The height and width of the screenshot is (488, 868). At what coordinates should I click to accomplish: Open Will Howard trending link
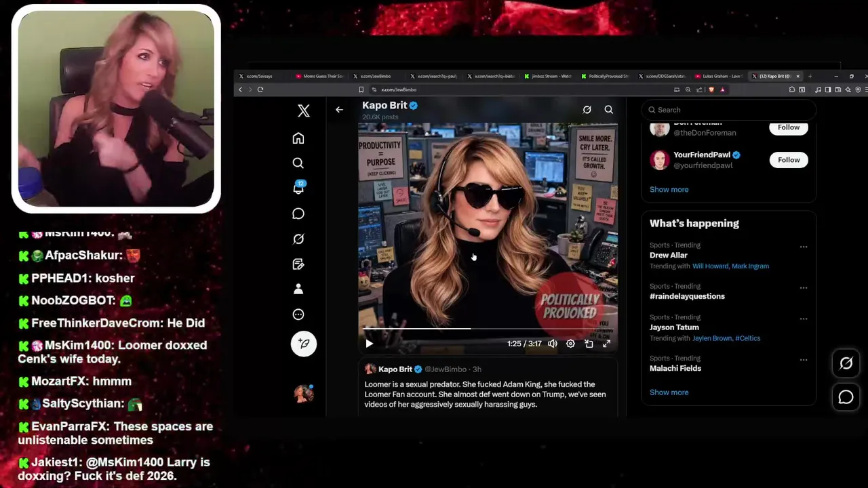point(710,266)
